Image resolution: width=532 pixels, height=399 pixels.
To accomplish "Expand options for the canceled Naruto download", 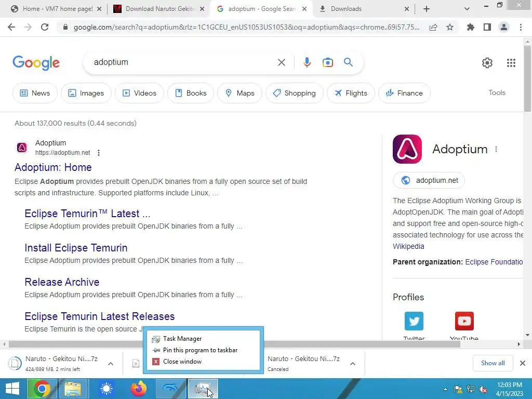I will [353, 364].
